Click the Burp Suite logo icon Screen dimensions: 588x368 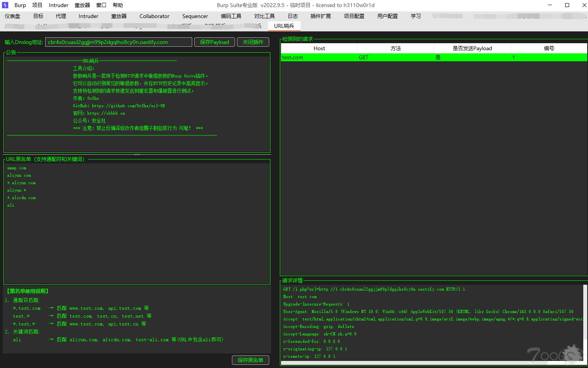pos(5,5)
